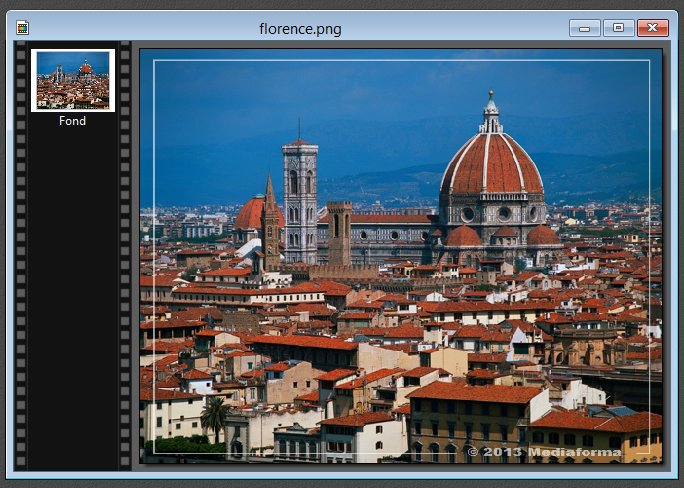Maximize the florence.png window
Image resolution: width=684 pixels, height=488 pixels.
pos(618,28)
